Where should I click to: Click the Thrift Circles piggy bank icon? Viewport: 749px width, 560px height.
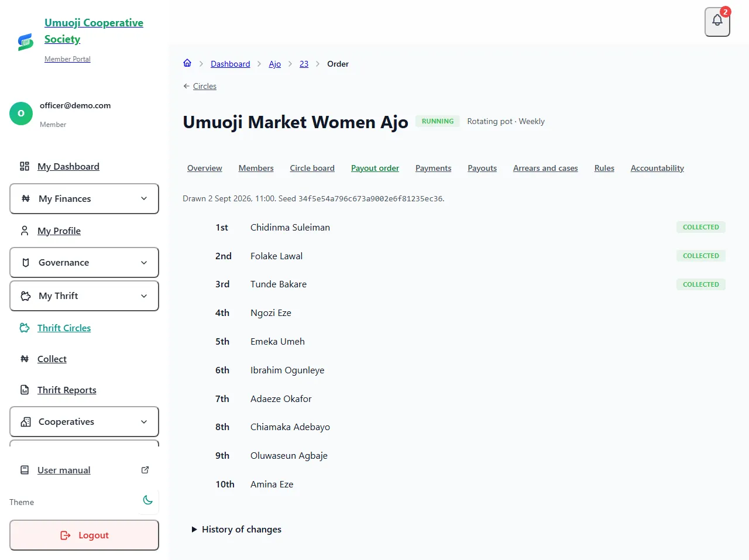(25, 328)
